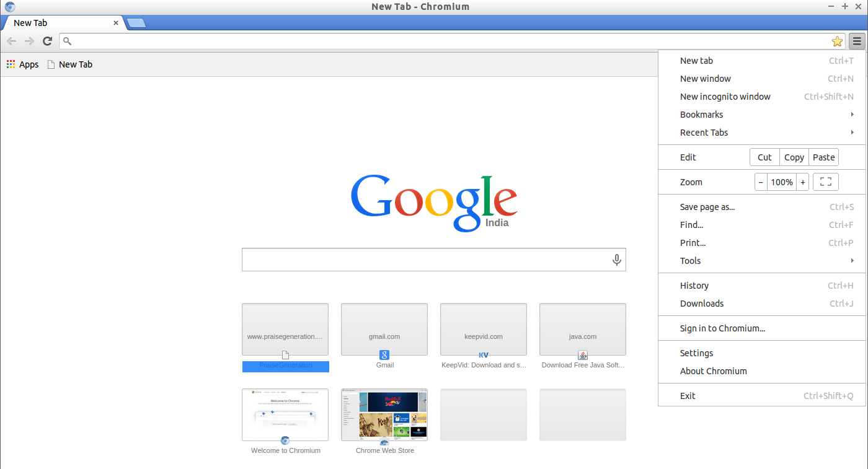868x469 pixels.
Task: Open a New incognito window
Action: point(762,97)
